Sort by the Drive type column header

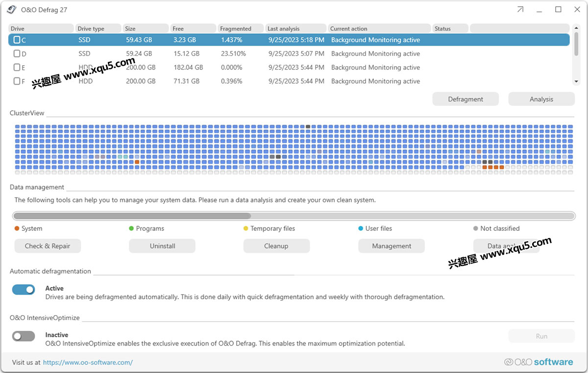click(98, 28)
